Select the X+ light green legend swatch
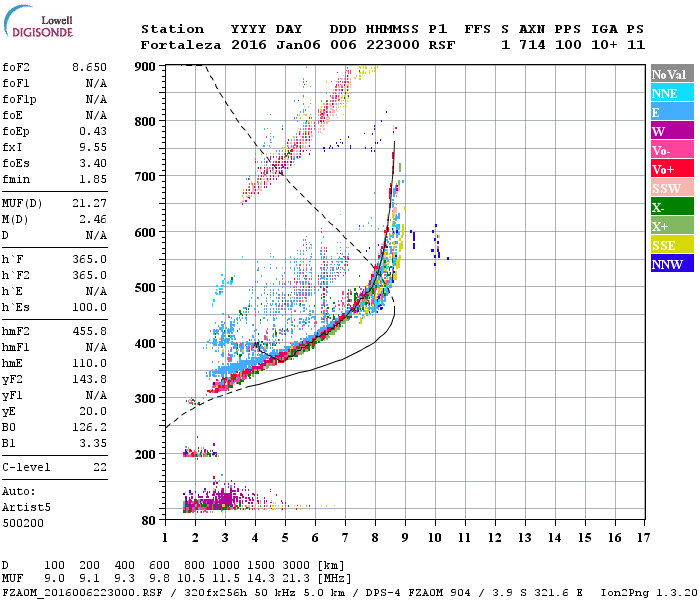700x600 pixels. click(x=672, y=225)
